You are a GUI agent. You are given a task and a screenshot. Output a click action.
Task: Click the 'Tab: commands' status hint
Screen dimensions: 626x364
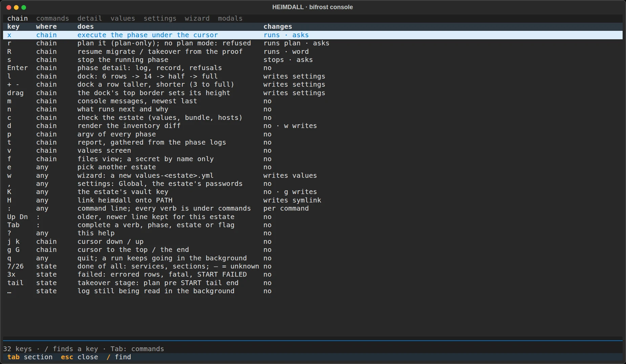(137, 349)
